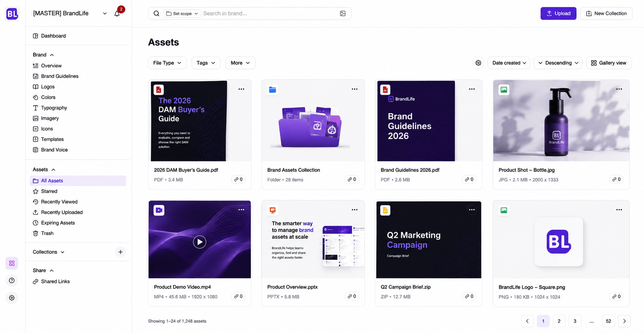Open Brand Guidelines in sidebar
Viewport: 644px width, 333px height.
pyautogui.click(x=56, y=76)
